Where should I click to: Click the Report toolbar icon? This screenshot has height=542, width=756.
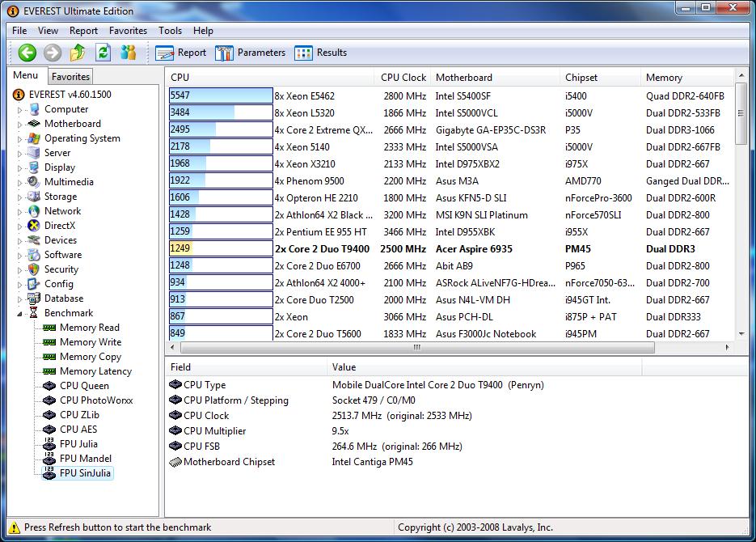coord(164,53)
